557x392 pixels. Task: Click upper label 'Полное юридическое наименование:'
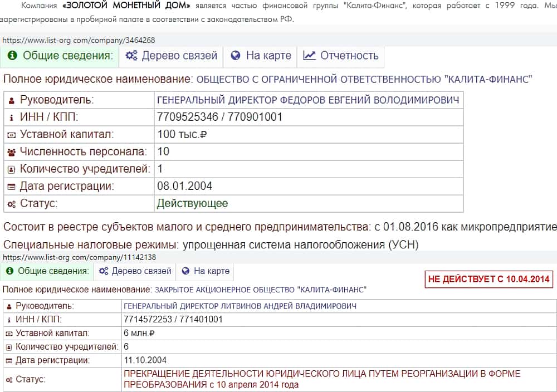point(98,79)
